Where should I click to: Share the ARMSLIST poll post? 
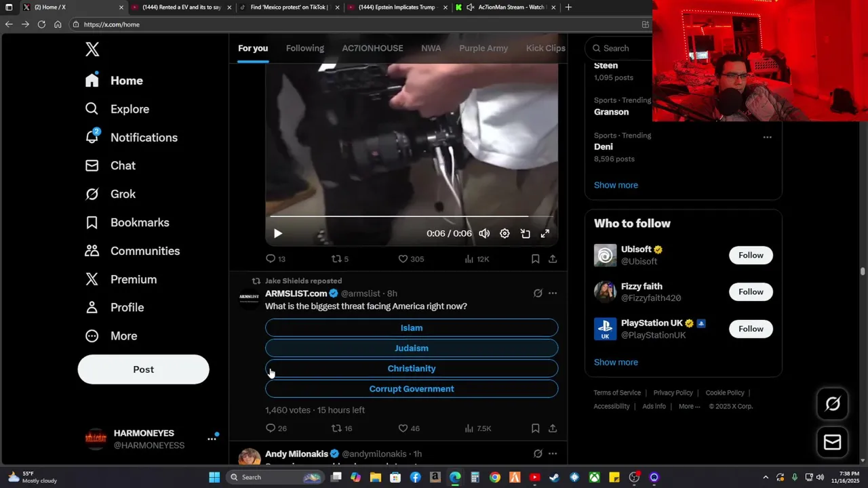click(553, 428)
